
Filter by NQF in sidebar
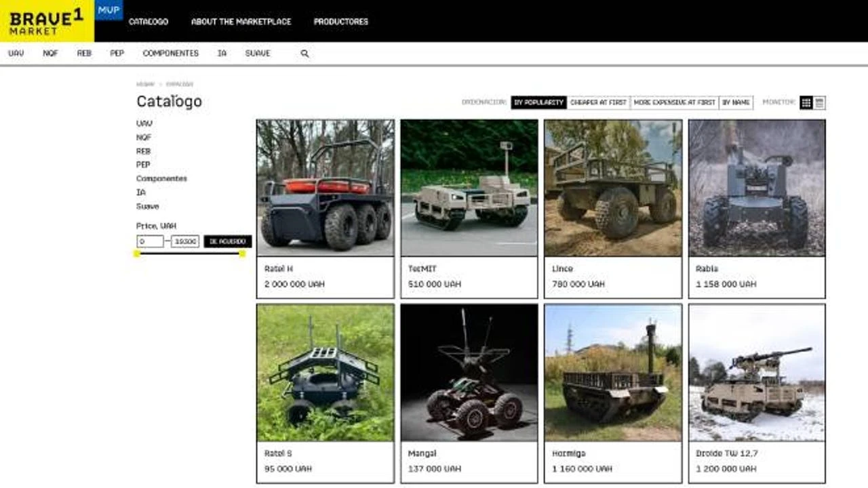[x=144, y=138]
